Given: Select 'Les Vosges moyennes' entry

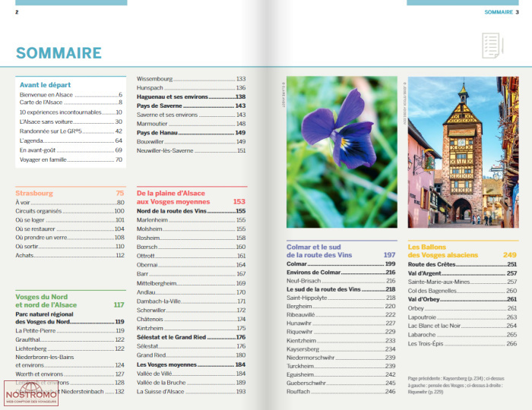Looking at the screenshot, I should tap(191, 364).
